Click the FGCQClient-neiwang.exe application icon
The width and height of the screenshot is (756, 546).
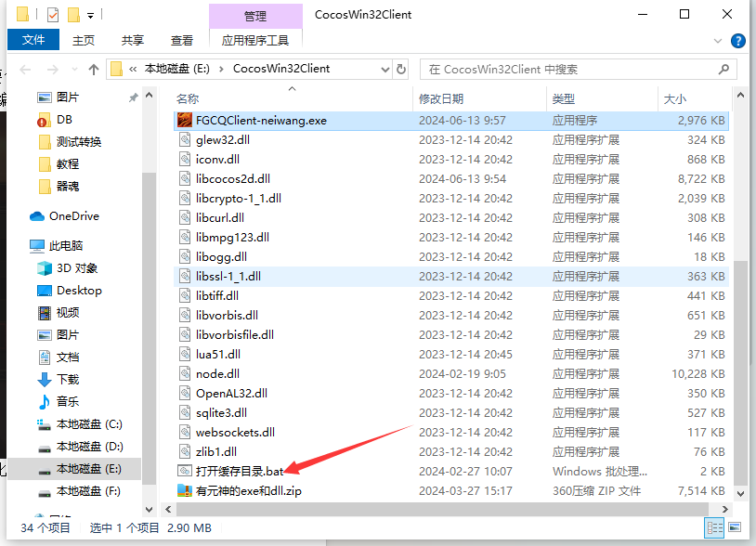click(x=185, y=120)
